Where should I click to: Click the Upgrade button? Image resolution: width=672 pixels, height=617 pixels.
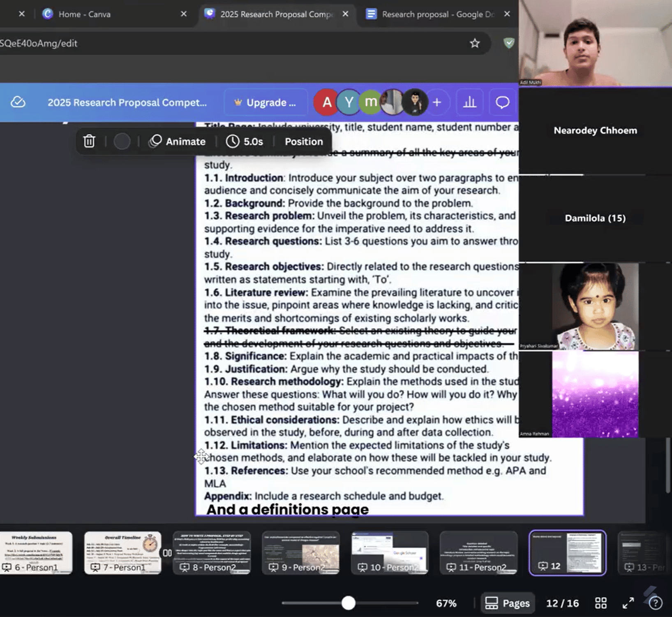pyautogui.click(x=265, y=102)
